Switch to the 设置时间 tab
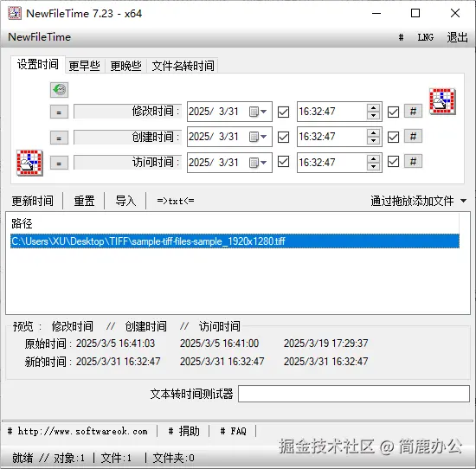This screenshot has height=469, width=476. pos(38,64)
